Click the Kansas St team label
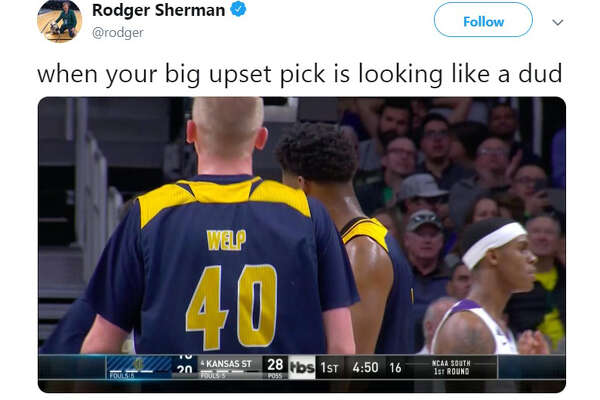Image resolution: width=600 pixels, height=400 pixels. coord(228,364)
